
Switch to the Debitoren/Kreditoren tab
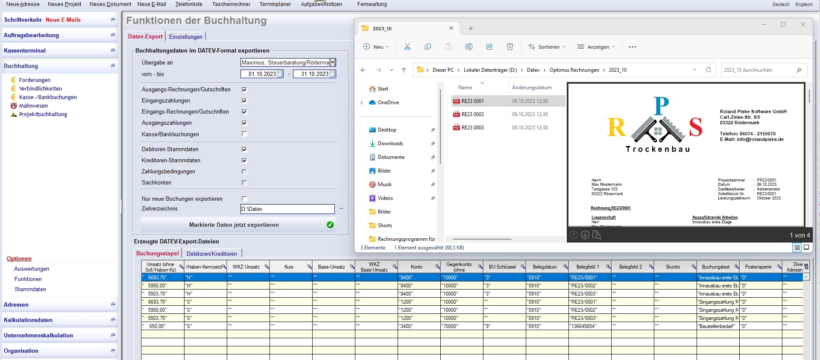[x=212, y=254]
